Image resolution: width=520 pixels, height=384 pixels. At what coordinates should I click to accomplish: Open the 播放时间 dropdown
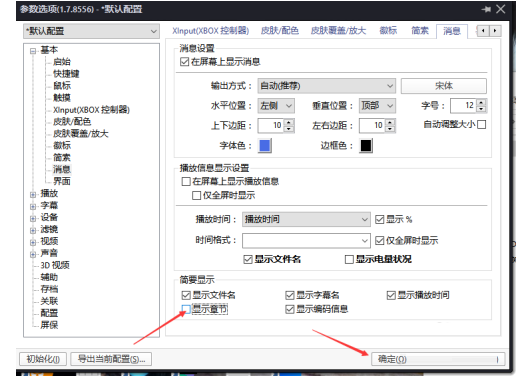(x=306, y=219)
